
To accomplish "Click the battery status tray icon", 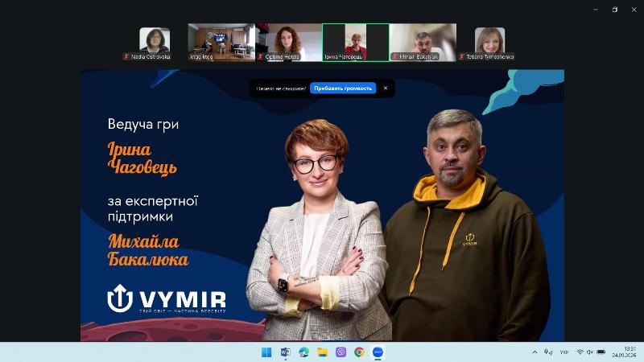I will click(601, 352).
